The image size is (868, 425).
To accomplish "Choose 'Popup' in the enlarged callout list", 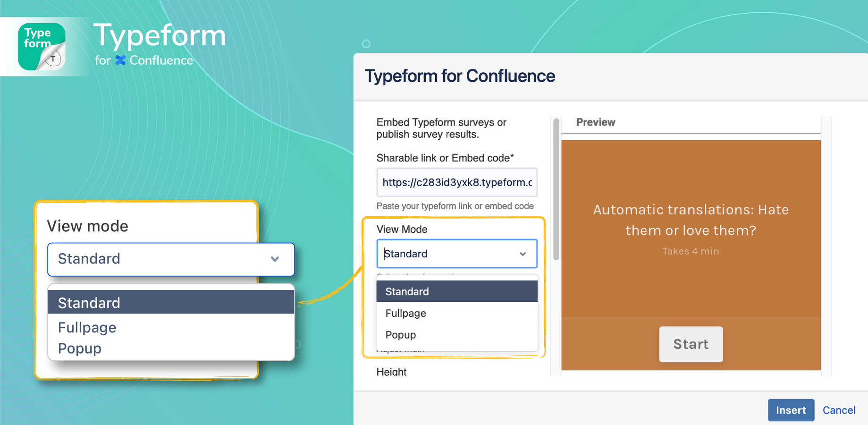I will coord(171,348).
